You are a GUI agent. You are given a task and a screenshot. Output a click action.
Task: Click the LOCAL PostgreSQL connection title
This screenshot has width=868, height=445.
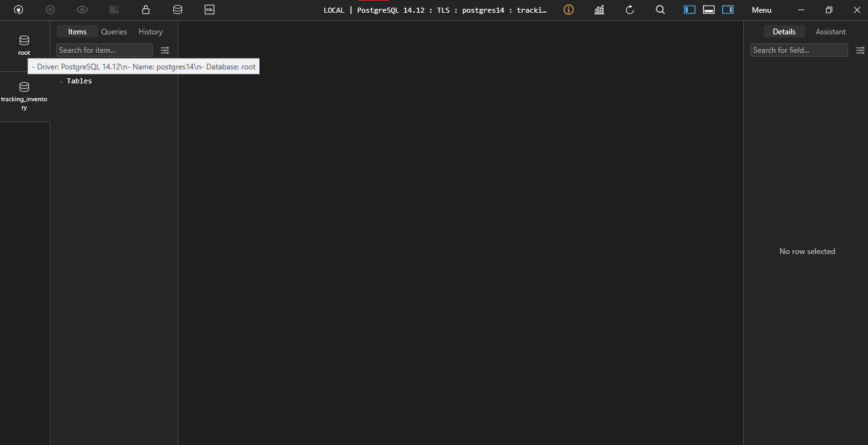click(435, 10)
